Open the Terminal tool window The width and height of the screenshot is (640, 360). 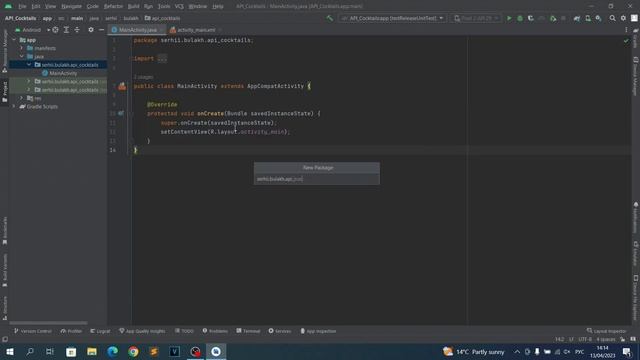[248, 331]
